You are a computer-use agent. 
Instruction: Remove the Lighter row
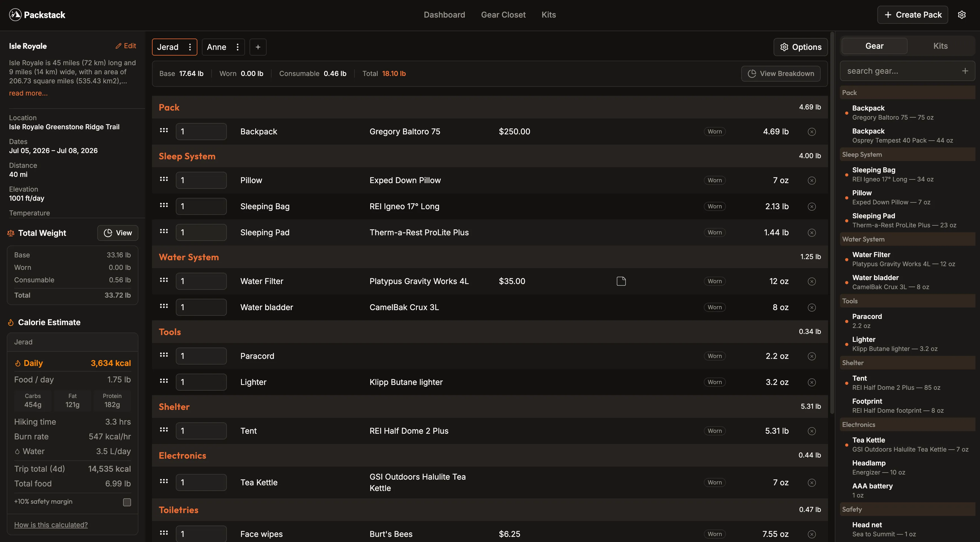point(812,382)
